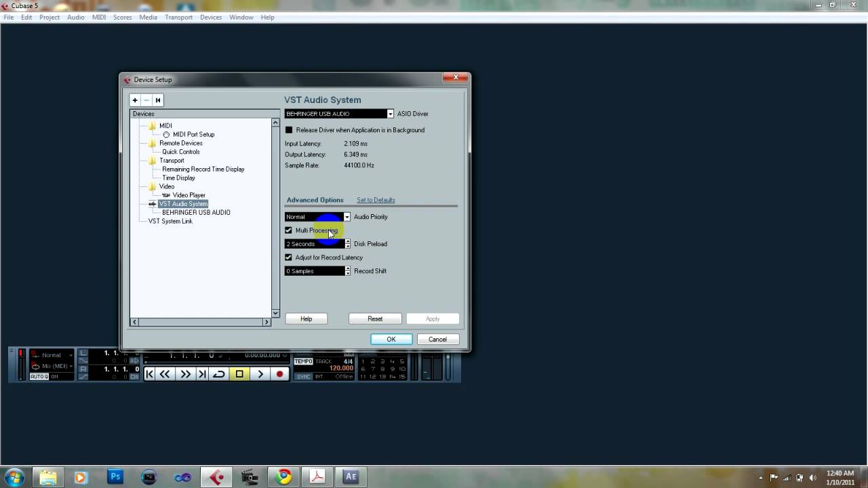Click the Rewind transport button
Image resolution: width=868 pixels, height=488 pixels.
(x=165, y=374)
